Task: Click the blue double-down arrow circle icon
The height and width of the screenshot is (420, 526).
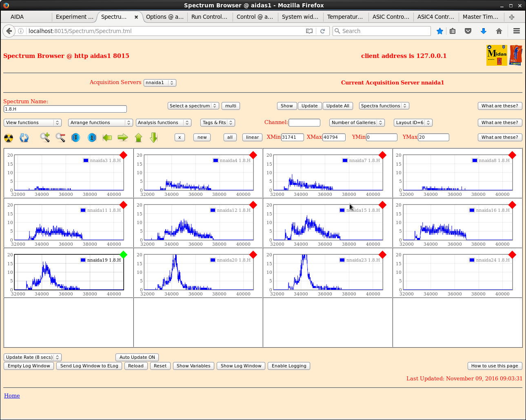Action: coord(76,138)
